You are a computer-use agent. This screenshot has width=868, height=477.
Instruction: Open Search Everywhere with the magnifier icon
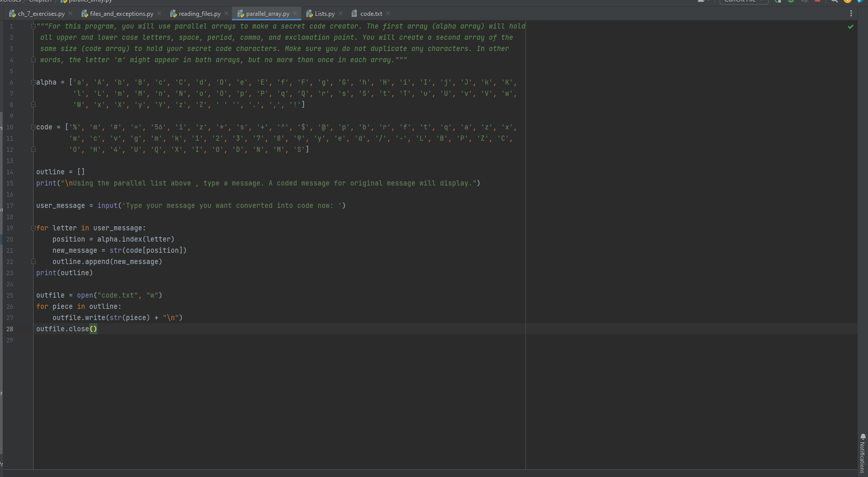coord(834,2)
